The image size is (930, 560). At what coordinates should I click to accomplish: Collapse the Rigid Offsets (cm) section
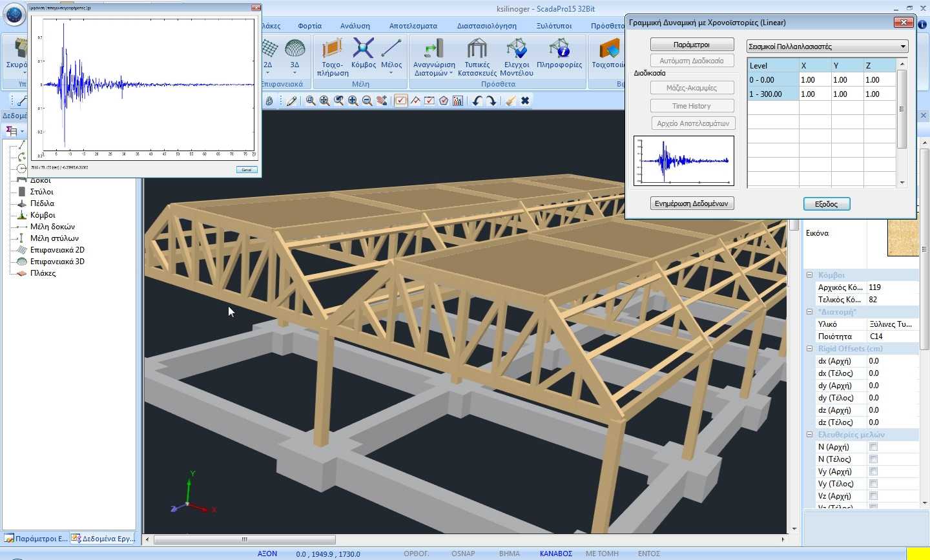click(x=809, y=349)
